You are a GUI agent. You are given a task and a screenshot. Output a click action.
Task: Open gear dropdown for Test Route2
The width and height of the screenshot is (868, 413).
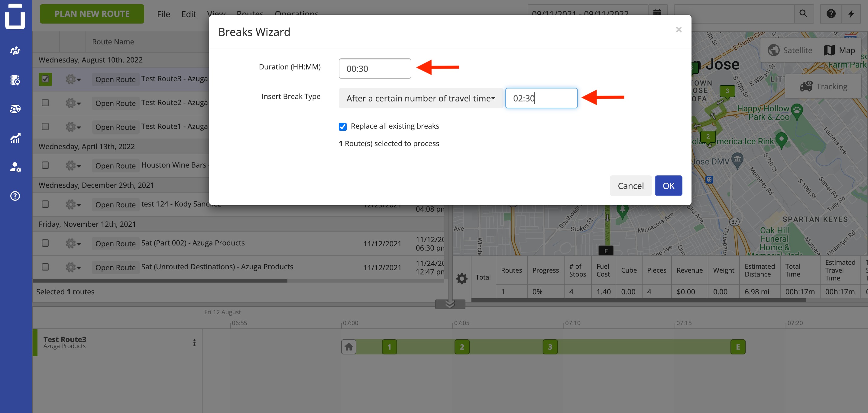[x=73, y=103]
